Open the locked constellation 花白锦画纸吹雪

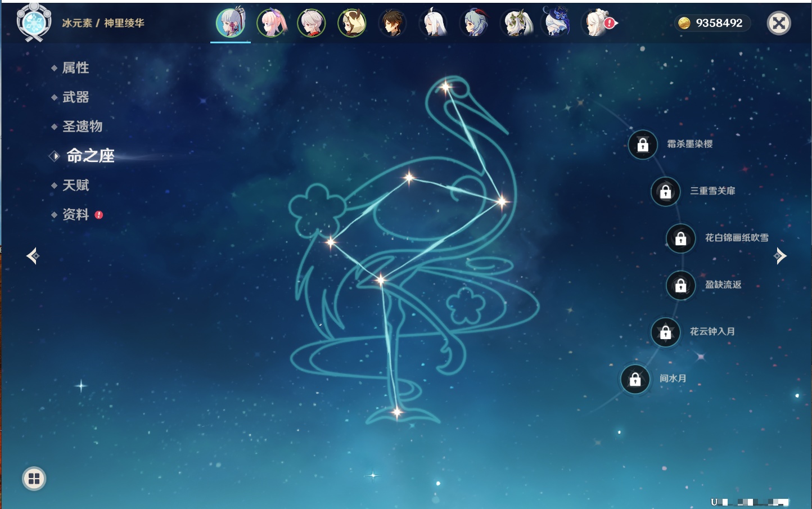click(x=681, y=238)
